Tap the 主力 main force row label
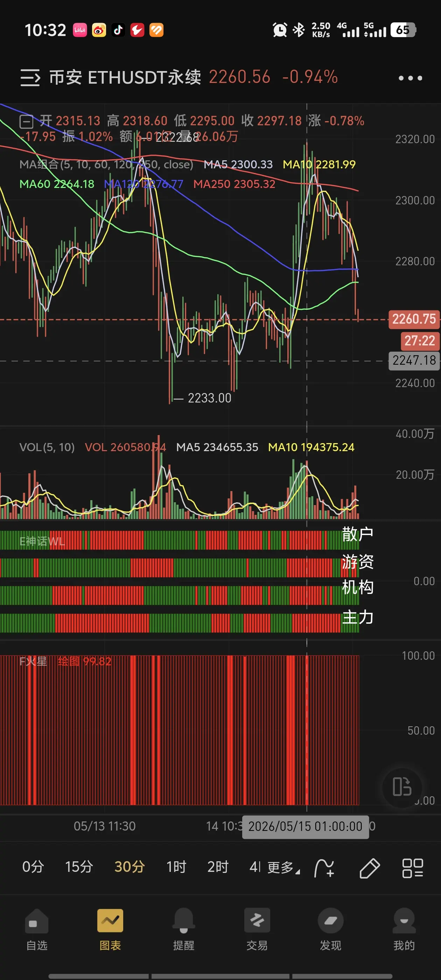441x980 pixels. pyautogui.click(x=358, y=617)
